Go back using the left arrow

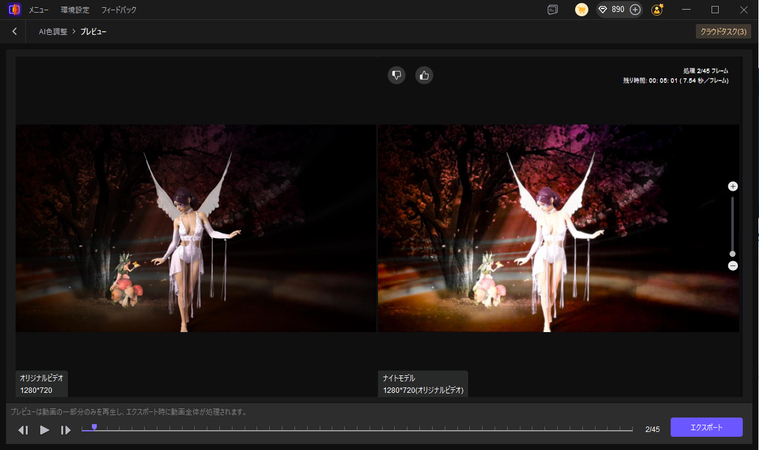(x=14, y=32)
